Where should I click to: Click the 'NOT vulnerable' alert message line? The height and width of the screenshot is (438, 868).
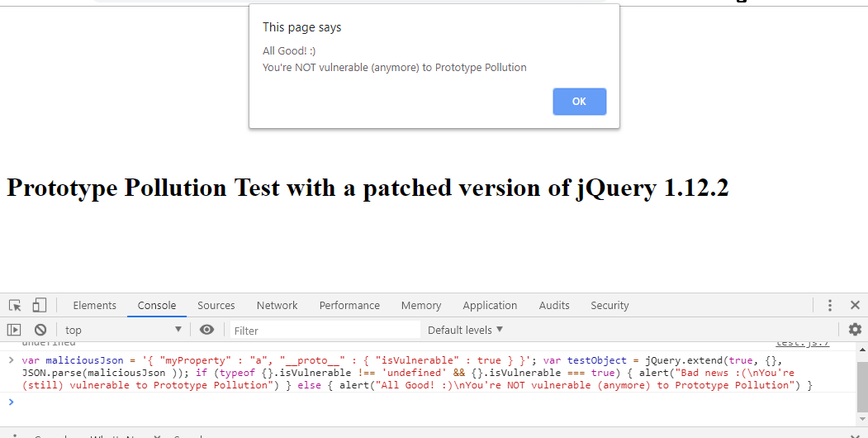coord(394,68)
